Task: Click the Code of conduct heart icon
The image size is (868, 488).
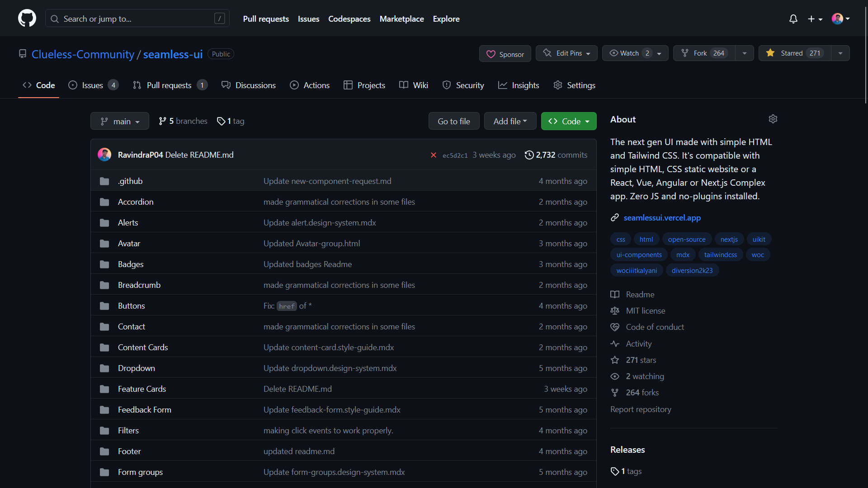Action: [x=615, y=327]
